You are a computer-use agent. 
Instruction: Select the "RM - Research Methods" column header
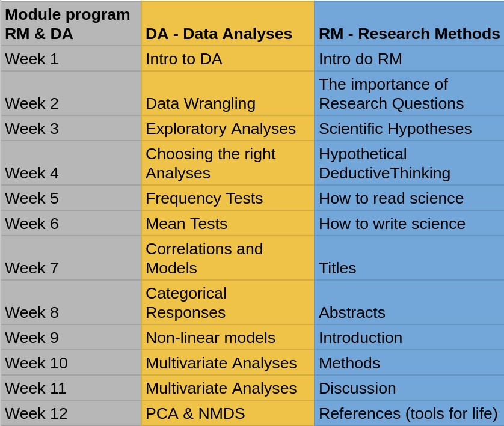[409, 24]
